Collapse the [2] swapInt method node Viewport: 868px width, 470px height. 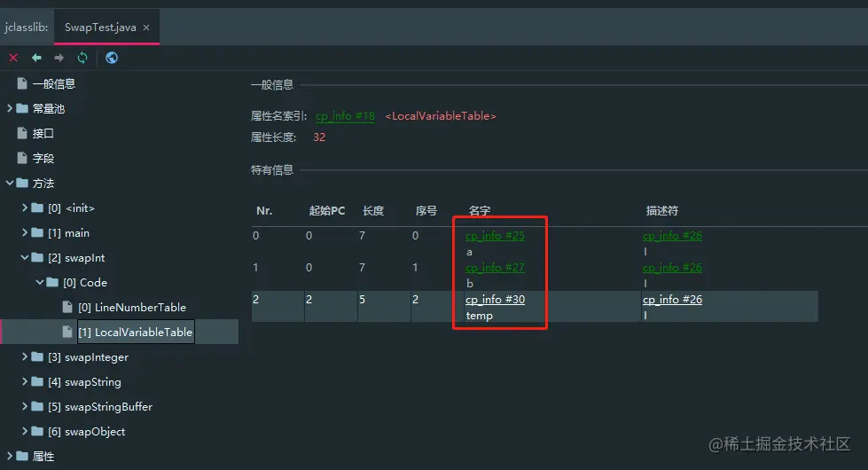coord(24,257)
